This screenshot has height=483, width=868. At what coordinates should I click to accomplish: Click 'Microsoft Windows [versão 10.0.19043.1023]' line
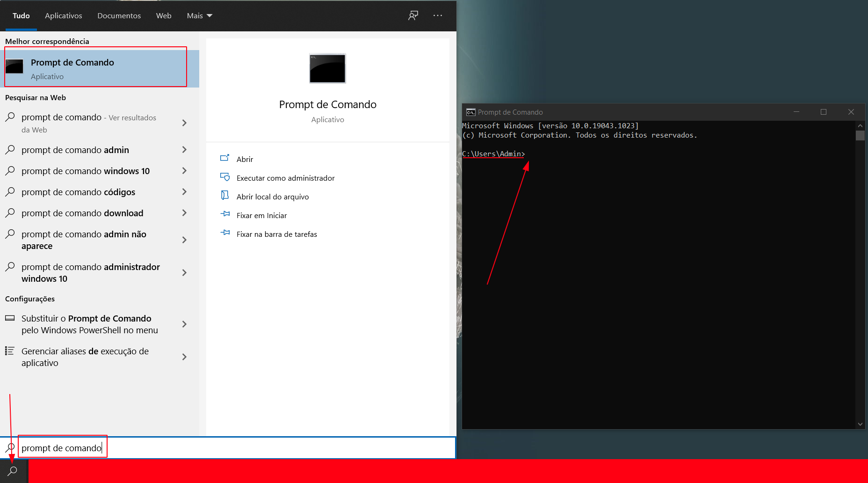(x=550, y=126)
